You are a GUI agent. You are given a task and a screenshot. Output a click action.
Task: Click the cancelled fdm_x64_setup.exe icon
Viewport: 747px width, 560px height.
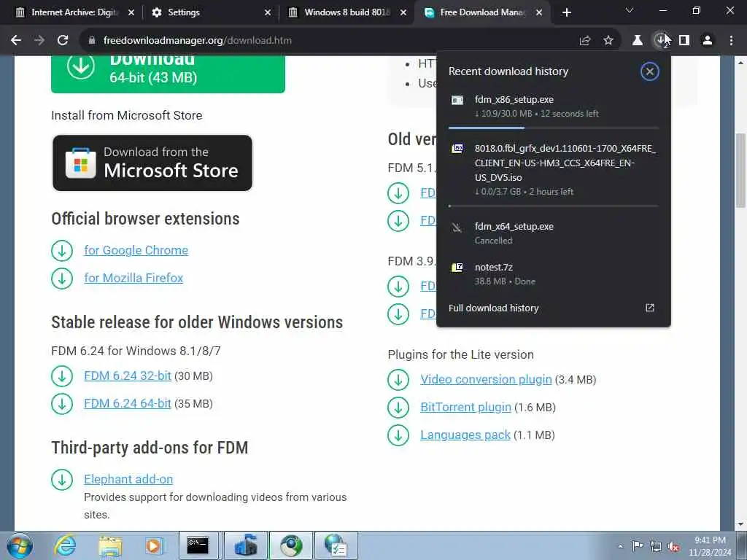(457, 227)
